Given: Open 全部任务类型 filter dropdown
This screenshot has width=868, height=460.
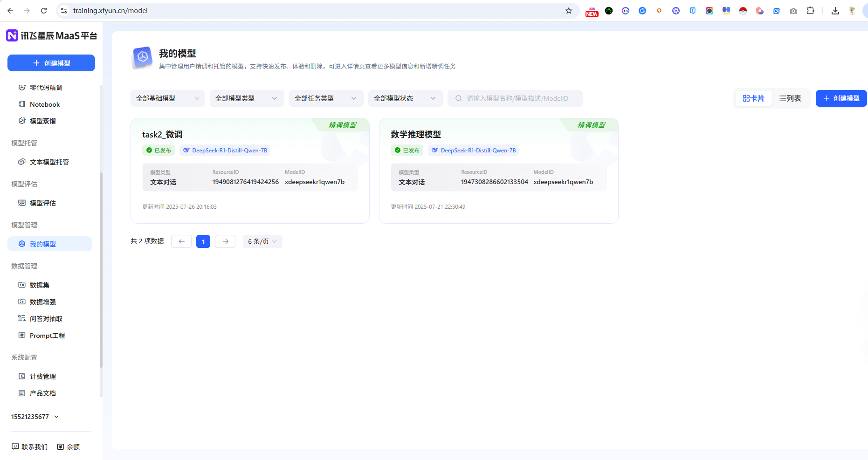Looking at the screenshot, I should point(326,98).
